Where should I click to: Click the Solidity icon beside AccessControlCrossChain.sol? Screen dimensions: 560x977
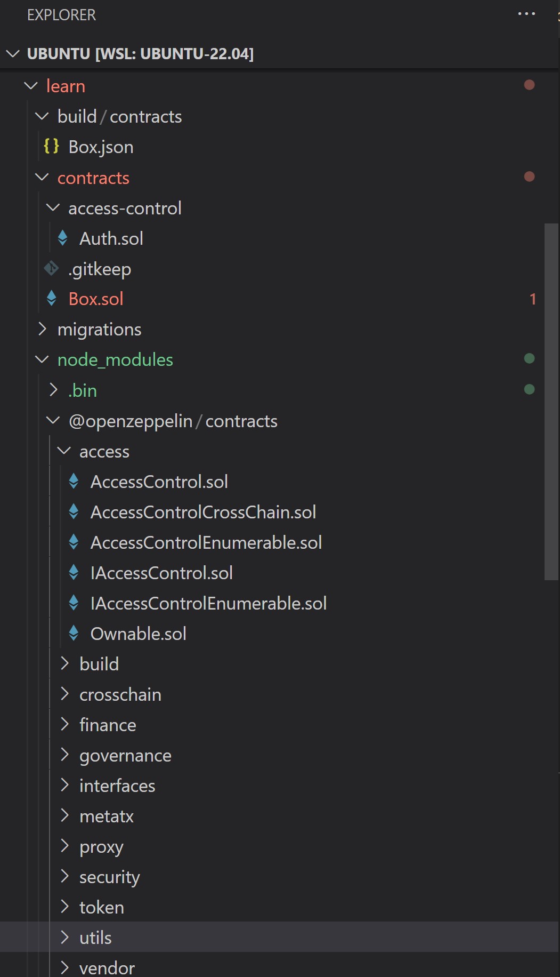pyautogui.click(x=74, y=511)
